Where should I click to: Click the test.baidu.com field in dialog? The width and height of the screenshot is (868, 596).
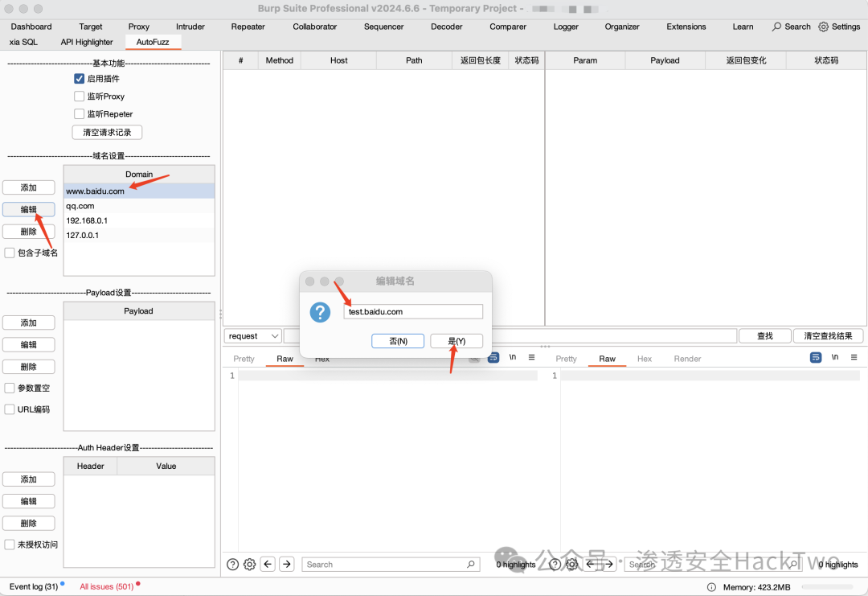[413, 312]
